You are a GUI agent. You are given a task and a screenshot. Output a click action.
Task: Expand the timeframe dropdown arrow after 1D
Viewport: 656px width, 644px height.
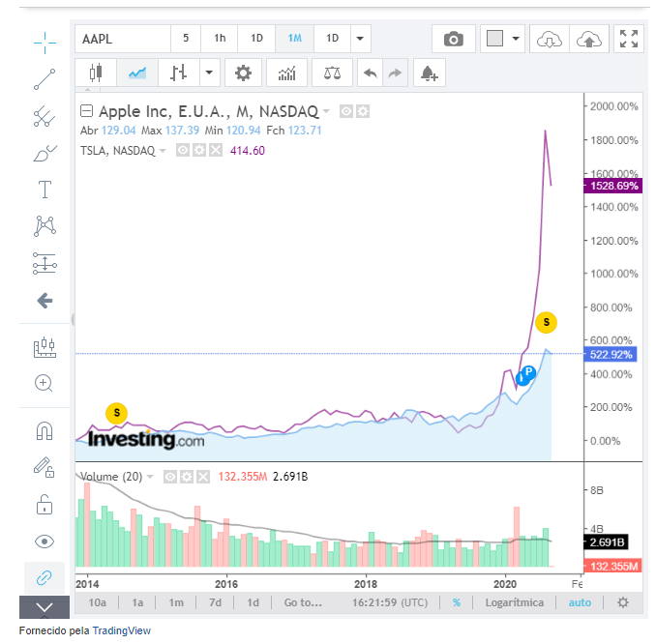pos(360,39)
